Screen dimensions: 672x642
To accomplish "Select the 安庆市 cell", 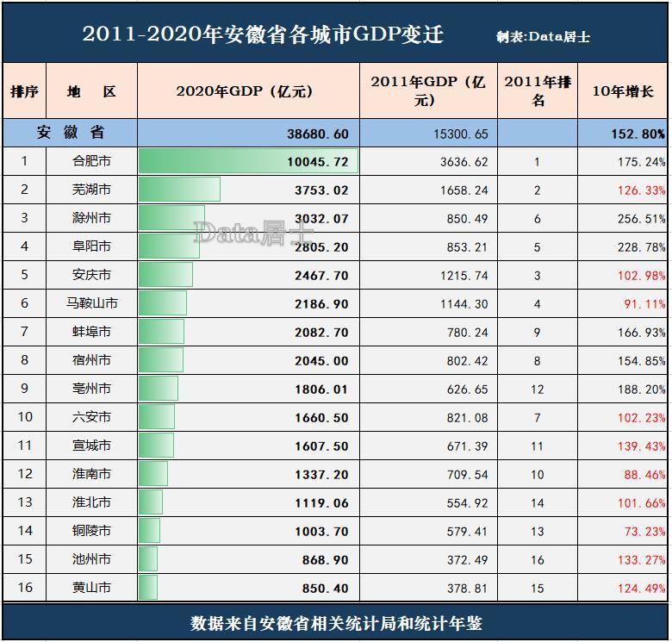I will coord(91,275).
